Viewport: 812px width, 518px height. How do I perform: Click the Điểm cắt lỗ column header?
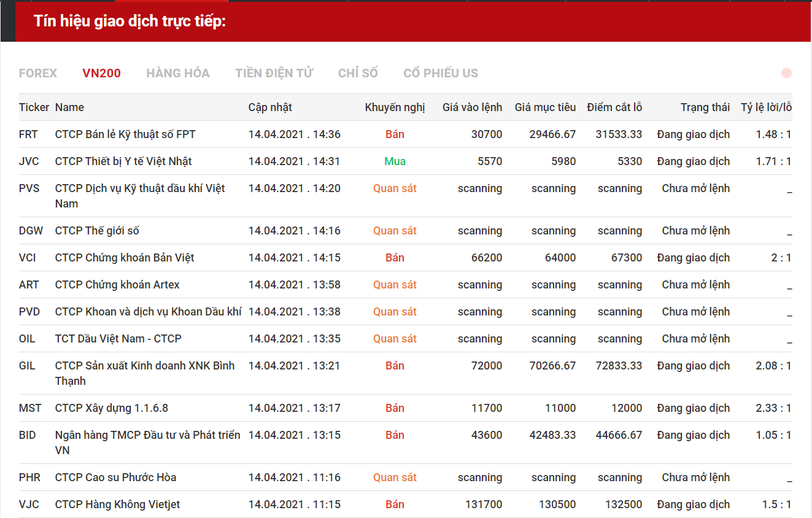[614, 107]
